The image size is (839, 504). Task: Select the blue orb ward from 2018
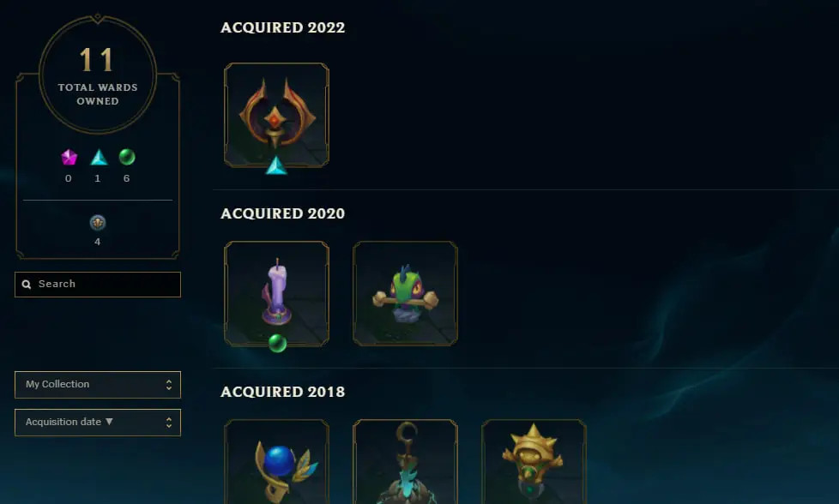tap(276, 462)
